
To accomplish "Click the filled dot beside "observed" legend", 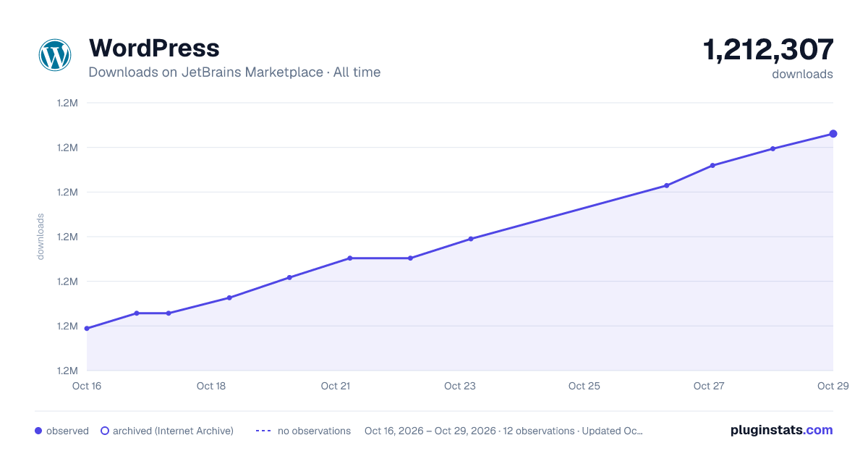I will tap(38, 431).
